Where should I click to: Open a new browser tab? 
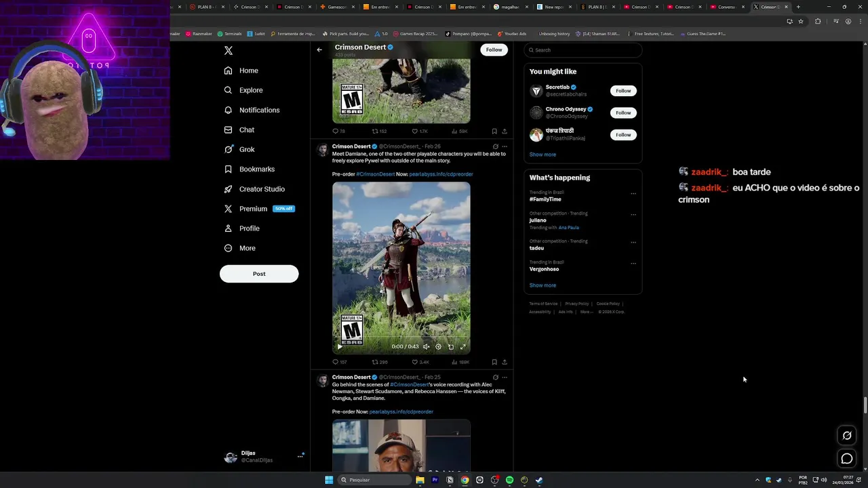798,7
